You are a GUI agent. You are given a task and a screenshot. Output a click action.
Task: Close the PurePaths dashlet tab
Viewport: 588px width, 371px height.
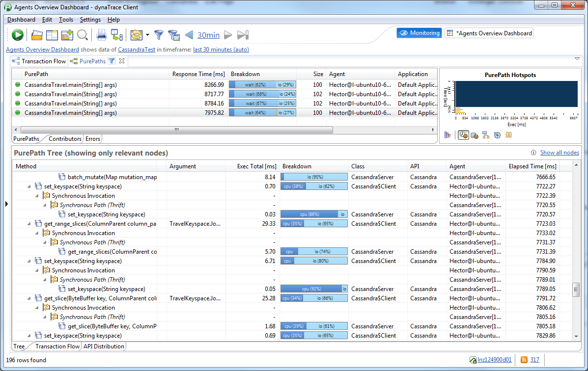click(122, 61)
